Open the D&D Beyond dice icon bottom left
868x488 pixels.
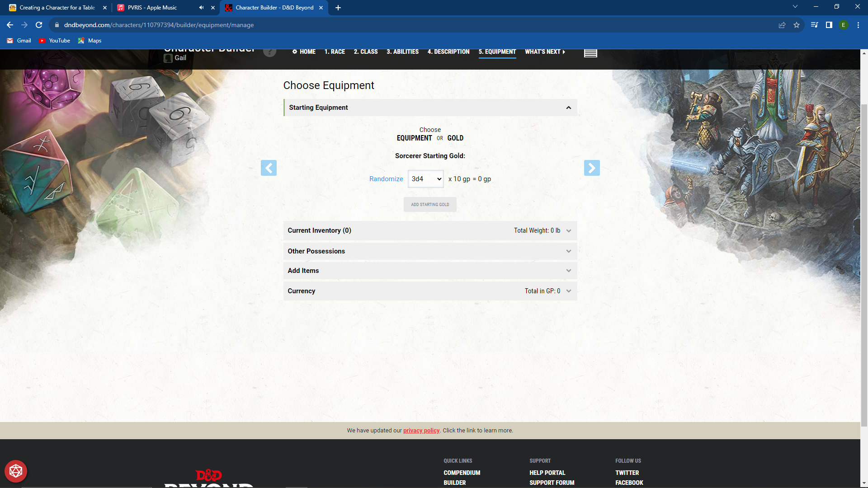pyautogui.click(x=16, y=471)
